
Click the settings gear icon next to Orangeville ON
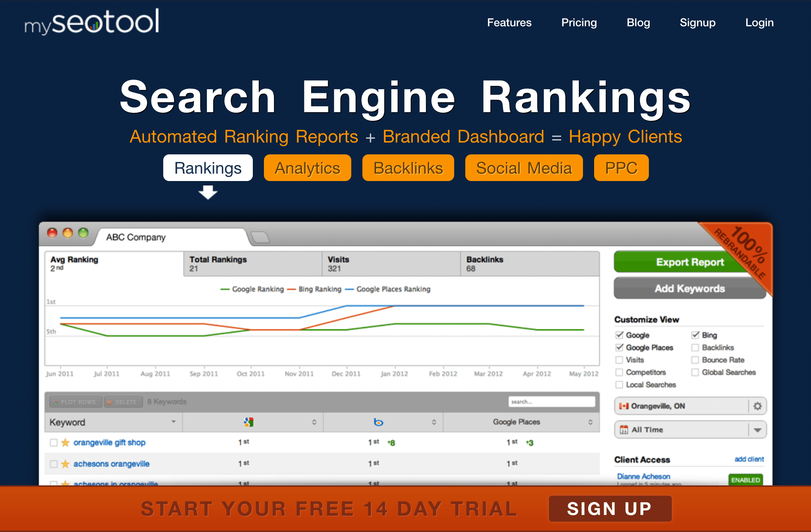click(x=761, y=405)
